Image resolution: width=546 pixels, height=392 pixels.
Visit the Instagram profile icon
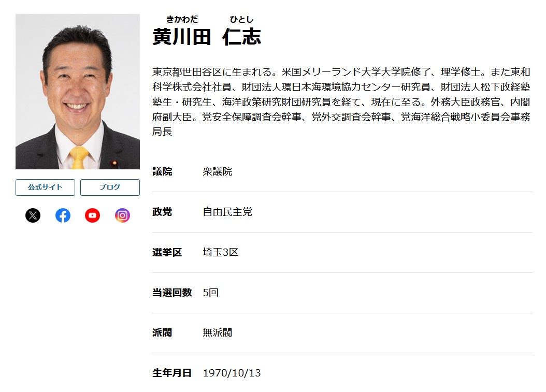[122, 215]
